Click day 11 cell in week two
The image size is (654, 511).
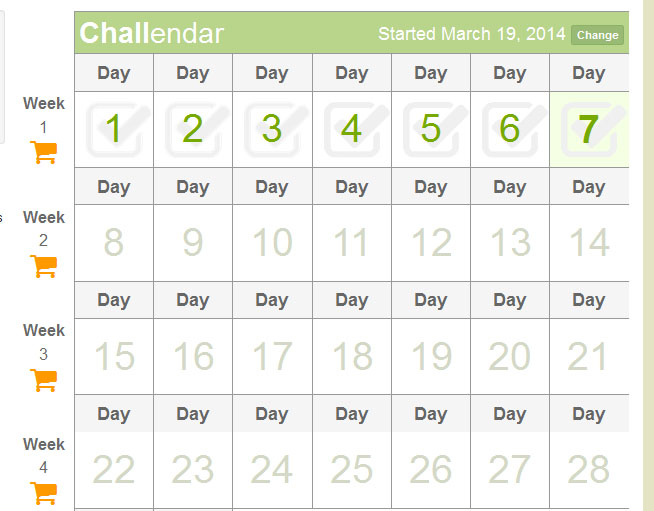coord(351,243)
